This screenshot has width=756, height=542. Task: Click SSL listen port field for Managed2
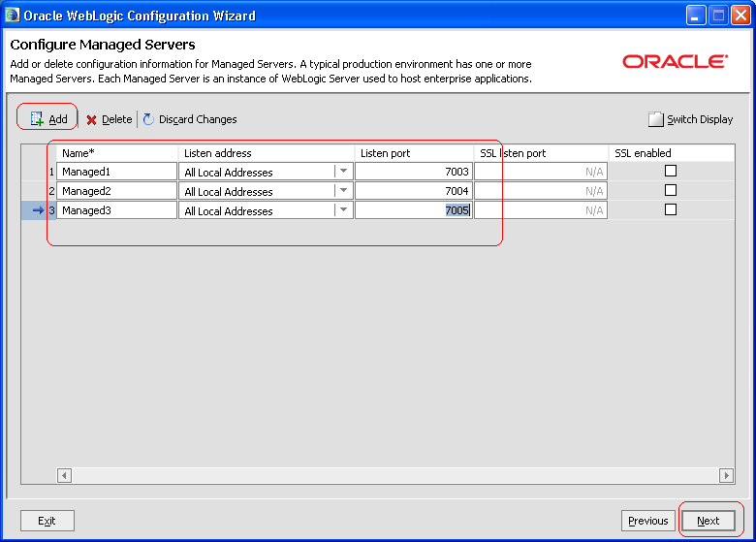(x=541, y=190)
